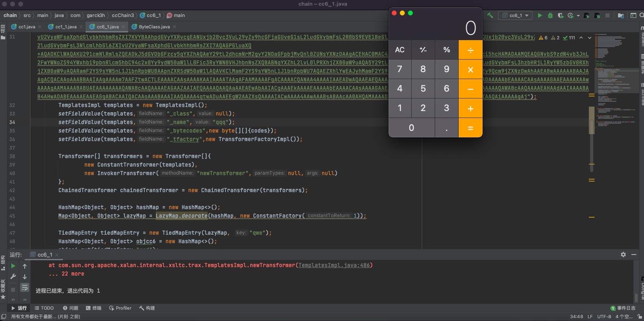Open the Profiler tool window tab

(120, 308)
